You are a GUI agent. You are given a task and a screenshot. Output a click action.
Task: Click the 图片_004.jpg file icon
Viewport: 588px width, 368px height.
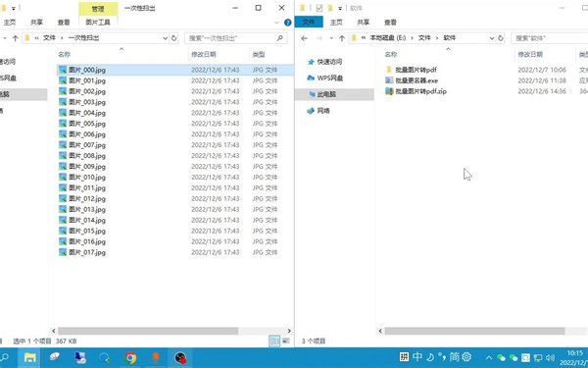63,113
